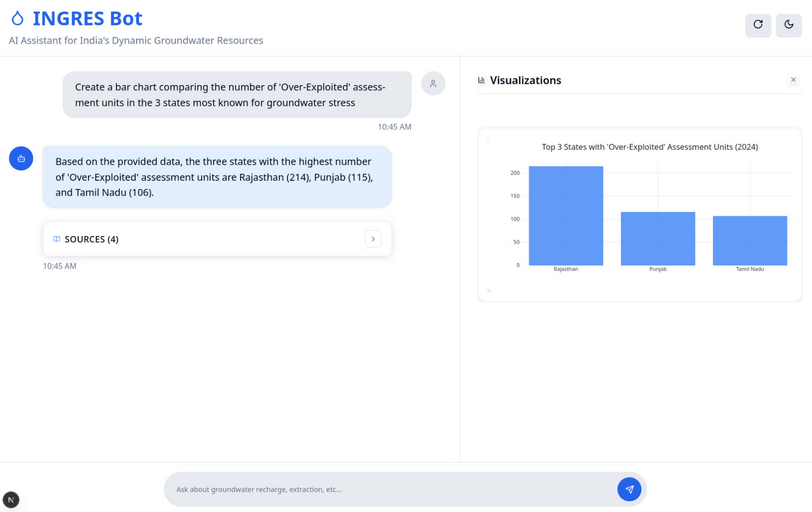
Task: Click the user avatar icon
Action: pos(433,83)
